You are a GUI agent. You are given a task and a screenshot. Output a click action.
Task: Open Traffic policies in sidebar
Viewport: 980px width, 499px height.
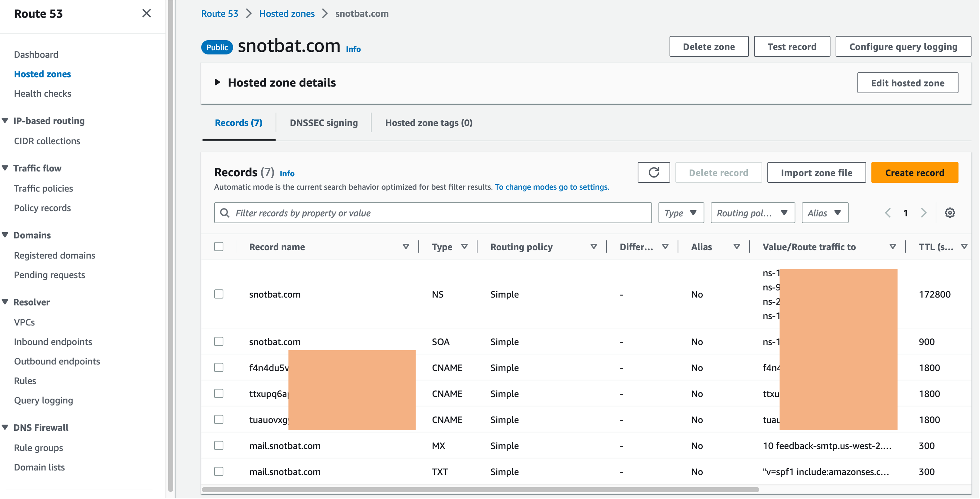[43, 189]
